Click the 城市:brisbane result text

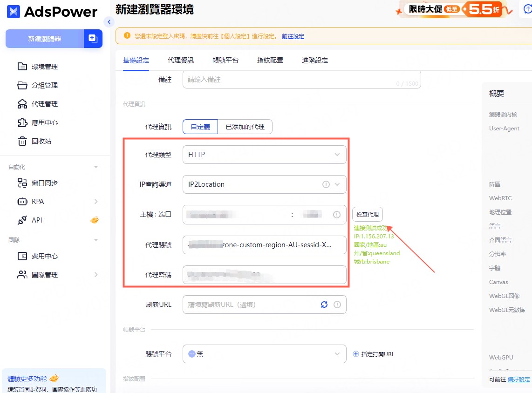click(372, 262)
